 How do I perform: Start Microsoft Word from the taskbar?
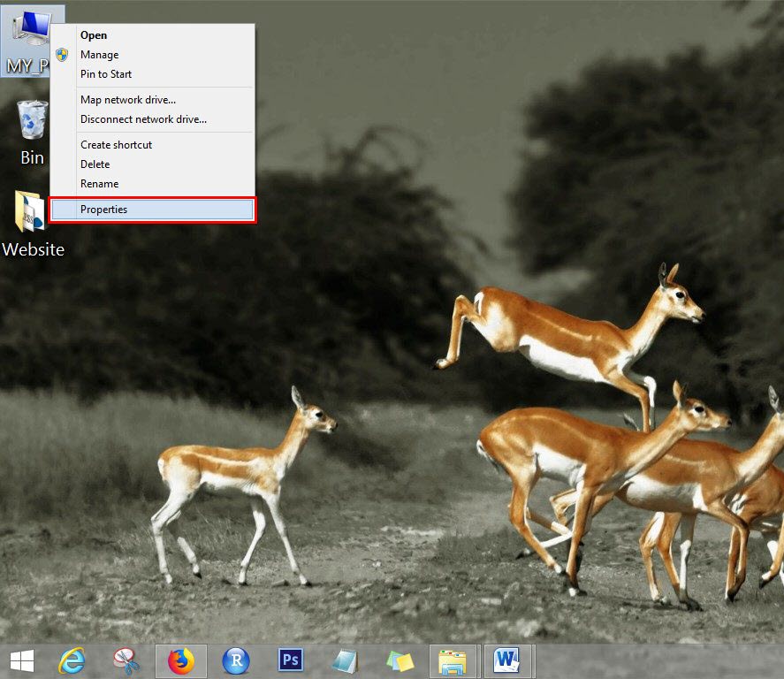pos(509,660)
